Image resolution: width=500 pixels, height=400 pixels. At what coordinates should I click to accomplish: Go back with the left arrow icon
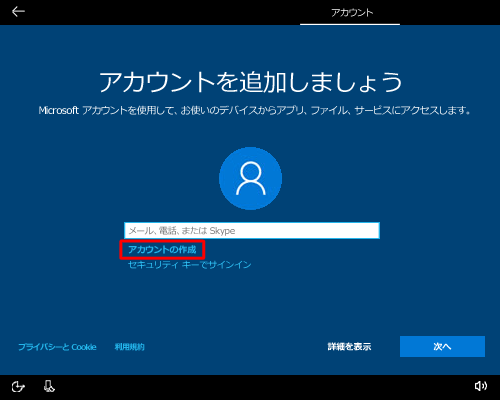18,12
